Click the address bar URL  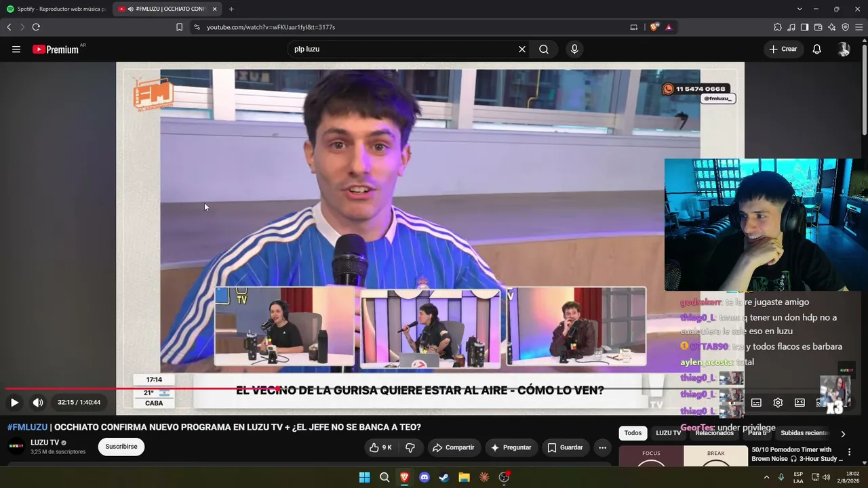[271, 27]
